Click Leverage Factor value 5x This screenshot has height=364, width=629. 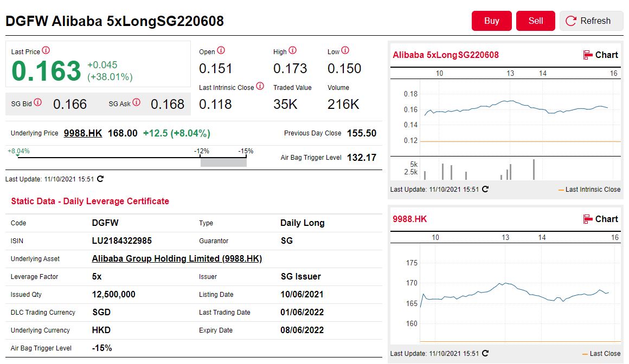pos(97,277)
